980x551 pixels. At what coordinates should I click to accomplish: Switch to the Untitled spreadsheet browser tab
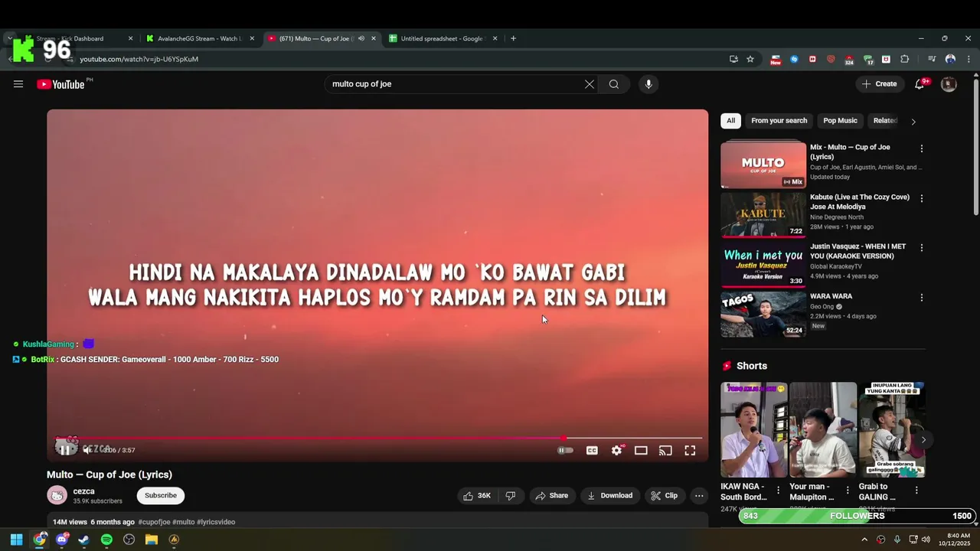(444, 38)
